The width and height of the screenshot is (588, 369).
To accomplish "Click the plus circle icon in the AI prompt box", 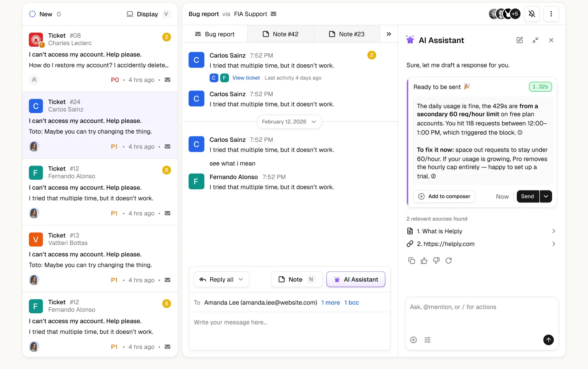I will coord(413,340).
